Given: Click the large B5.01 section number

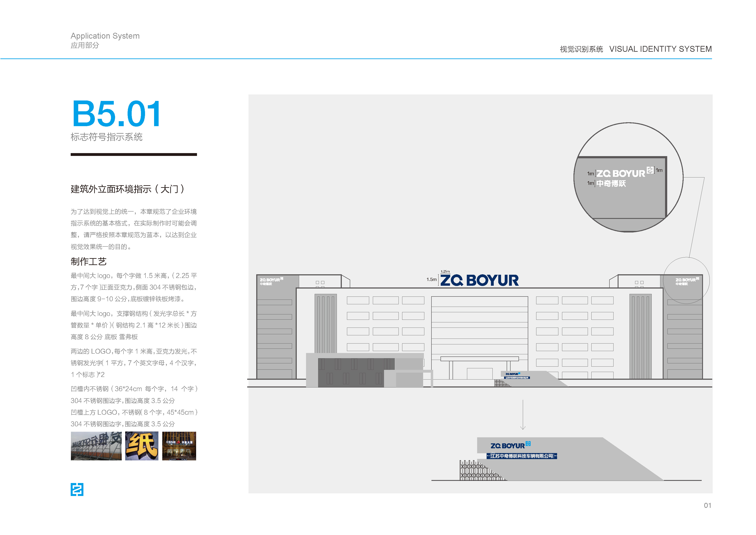Looking at the screenshot, I should pyautogui.click(x=116, y=114).
